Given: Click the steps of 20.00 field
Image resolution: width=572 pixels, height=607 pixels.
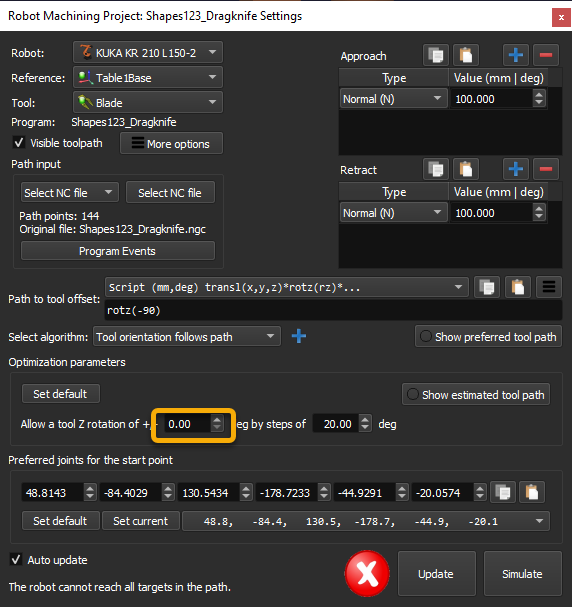Looking at the screenshot, I should (336, 424).
